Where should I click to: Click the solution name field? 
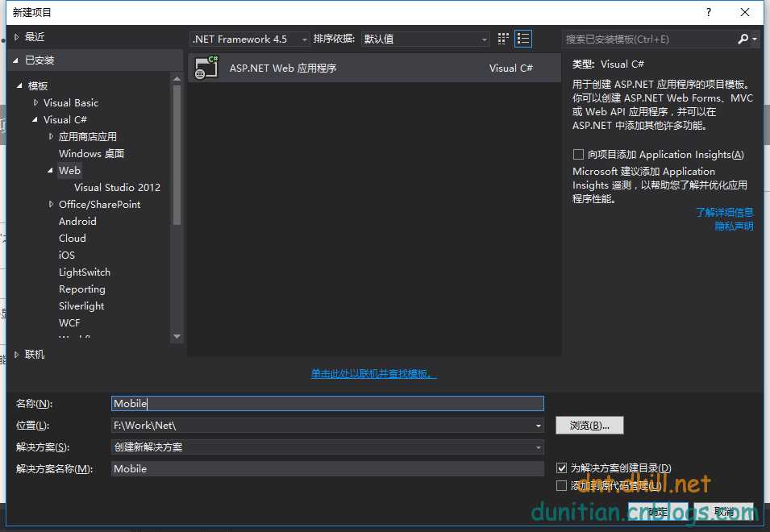[x=327, y=468]
